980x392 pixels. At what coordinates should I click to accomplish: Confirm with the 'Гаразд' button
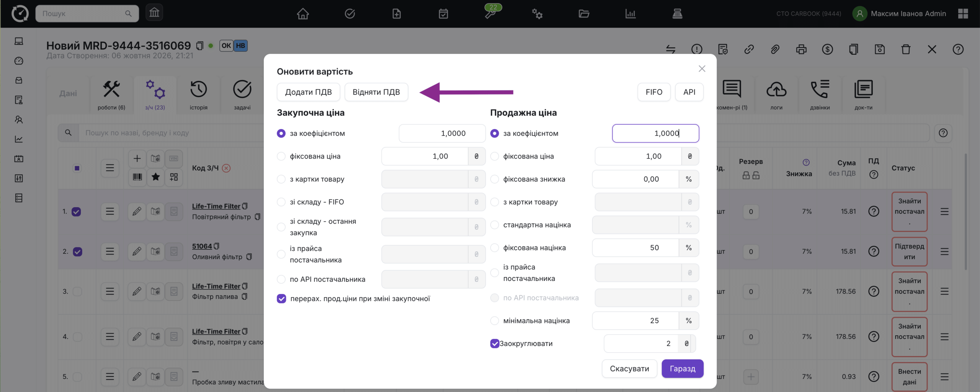pyautogui.click(x=683, y=368)
